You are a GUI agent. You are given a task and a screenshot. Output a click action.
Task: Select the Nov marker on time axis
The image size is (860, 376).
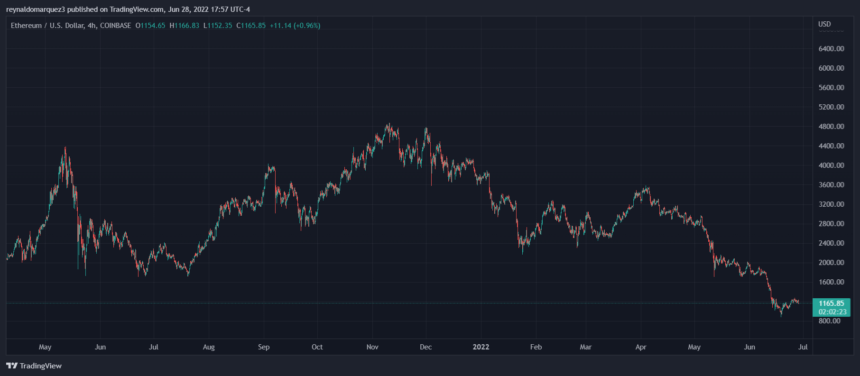[x=372, y=347]
